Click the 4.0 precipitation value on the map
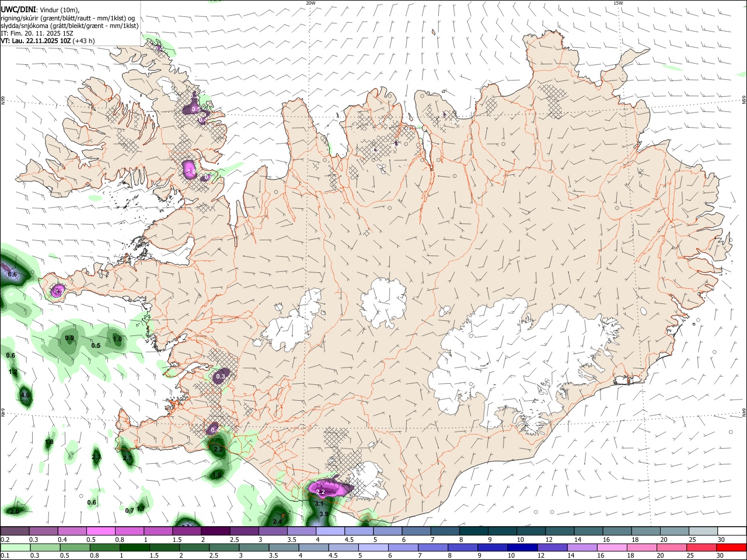The width and height of the screenshot is (747, 560). click(25, 395)
